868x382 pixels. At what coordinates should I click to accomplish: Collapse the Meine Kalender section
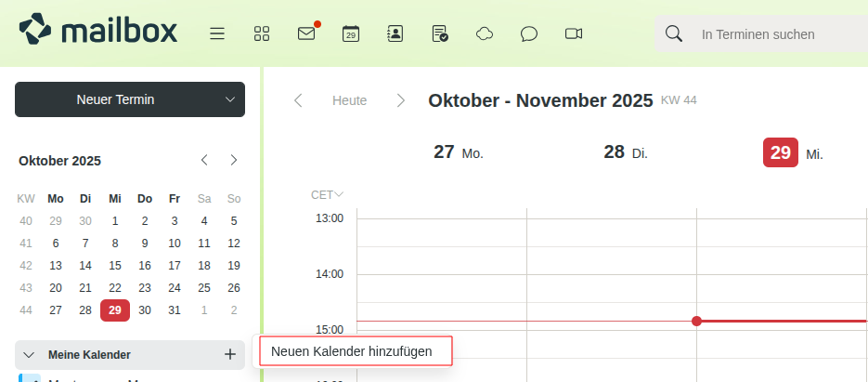29,355
